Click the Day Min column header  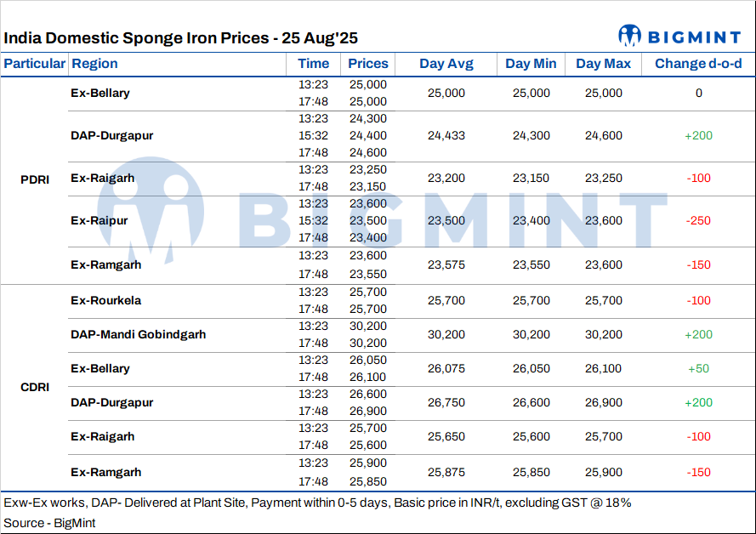click(x=530, y=64)
